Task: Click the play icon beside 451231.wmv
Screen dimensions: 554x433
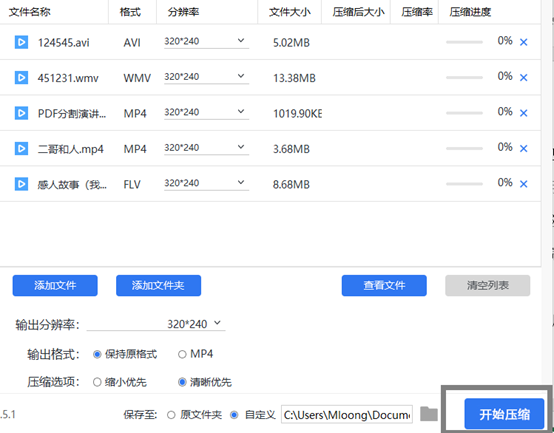Action: [21, 77]
